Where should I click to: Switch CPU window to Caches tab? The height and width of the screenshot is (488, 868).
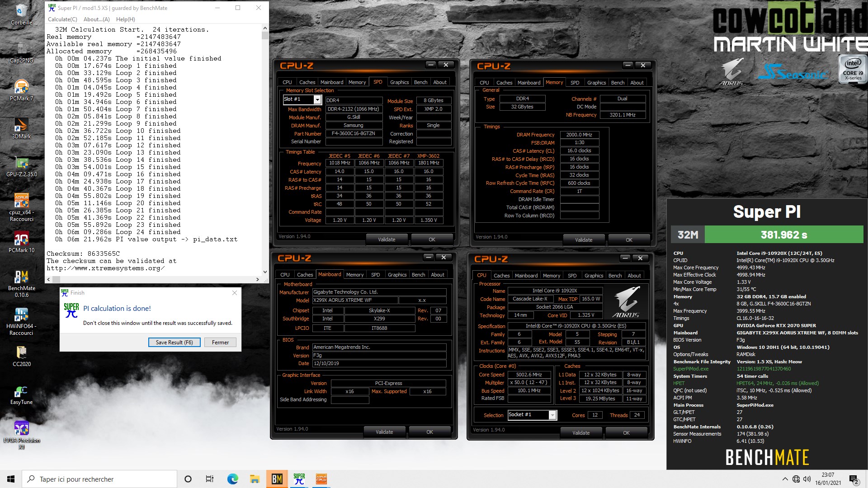[501, 276]
